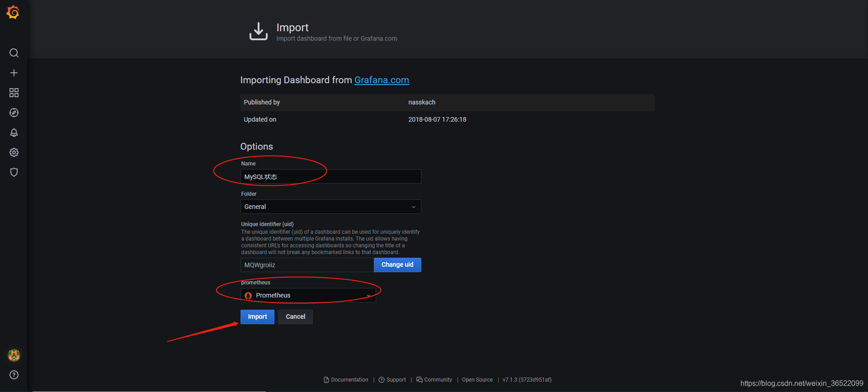Open the Create plus menu
Screen dimensions: 868x392
tap(14, 73)
